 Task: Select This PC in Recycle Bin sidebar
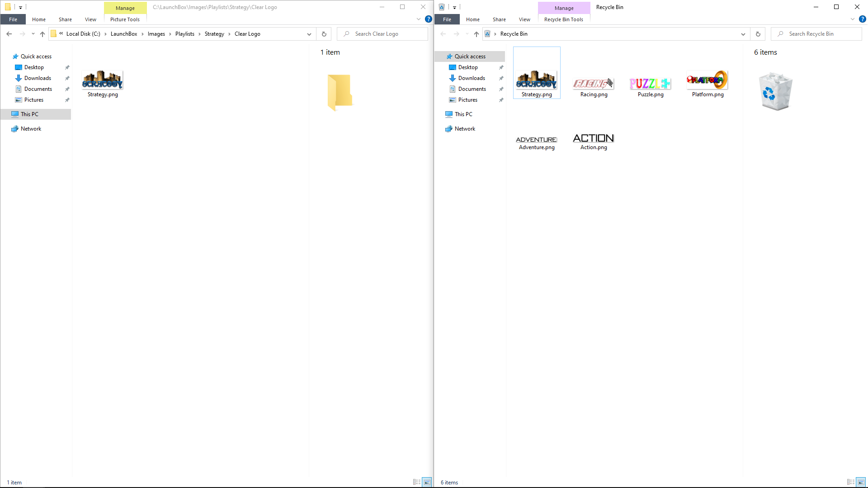pyautogui.click(x=463, y=114)
